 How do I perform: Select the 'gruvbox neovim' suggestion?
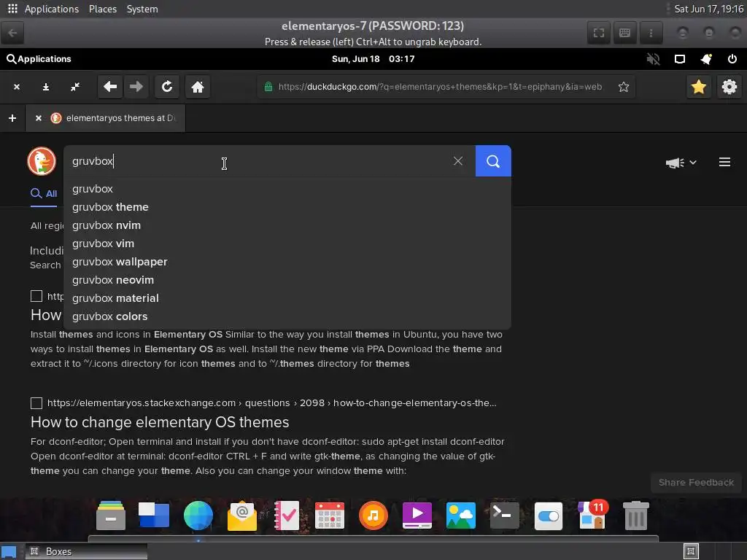[x=287, y=279]
